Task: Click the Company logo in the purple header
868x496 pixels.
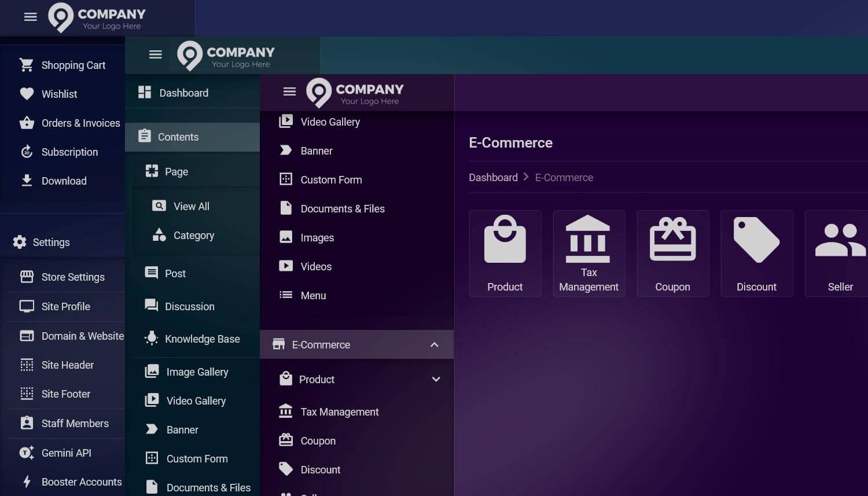Action: click(x=355, y=93)
